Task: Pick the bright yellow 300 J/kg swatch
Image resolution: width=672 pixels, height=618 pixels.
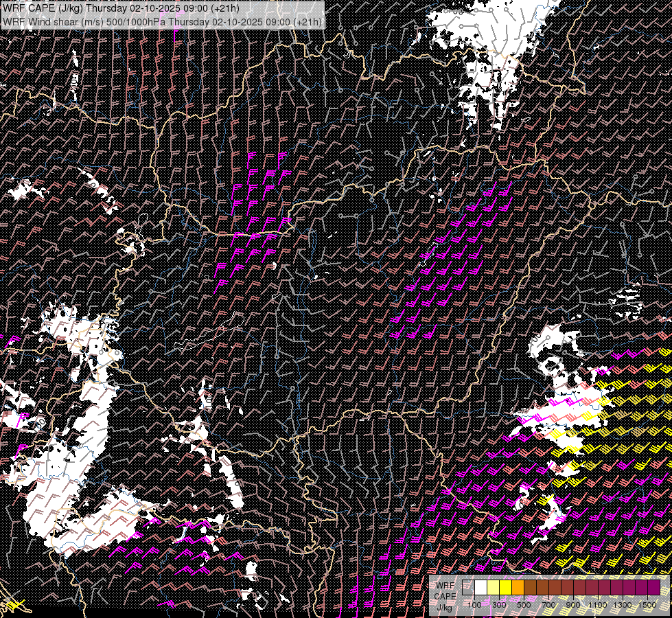Action: [506, 587]
